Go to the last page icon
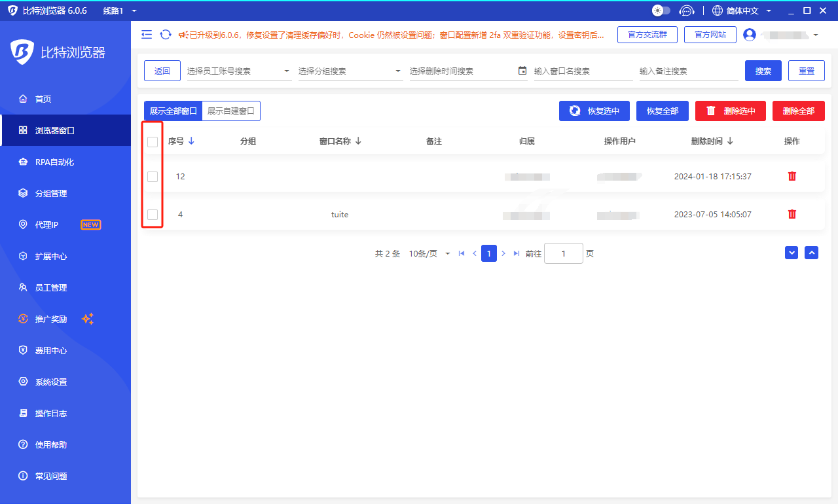Image resolution: width=838 pixels, height=504 pixels. [x=517, y=253]
